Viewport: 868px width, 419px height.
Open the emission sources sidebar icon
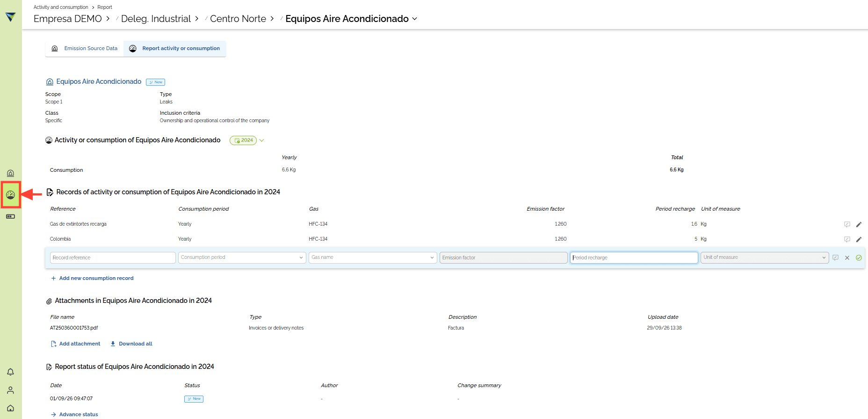(x=10, y=173)
